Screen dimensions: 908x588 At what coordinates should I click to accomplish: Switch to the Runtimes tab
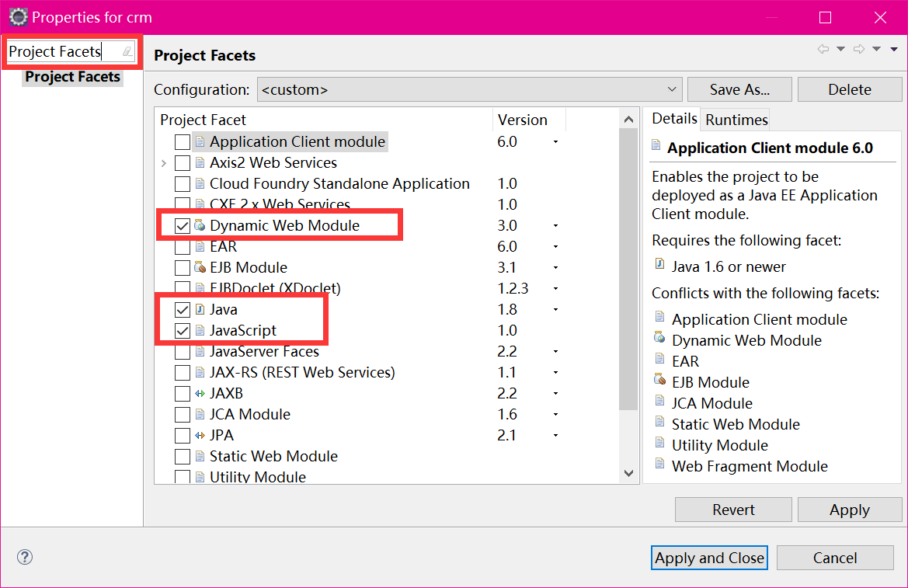point(735,119)
